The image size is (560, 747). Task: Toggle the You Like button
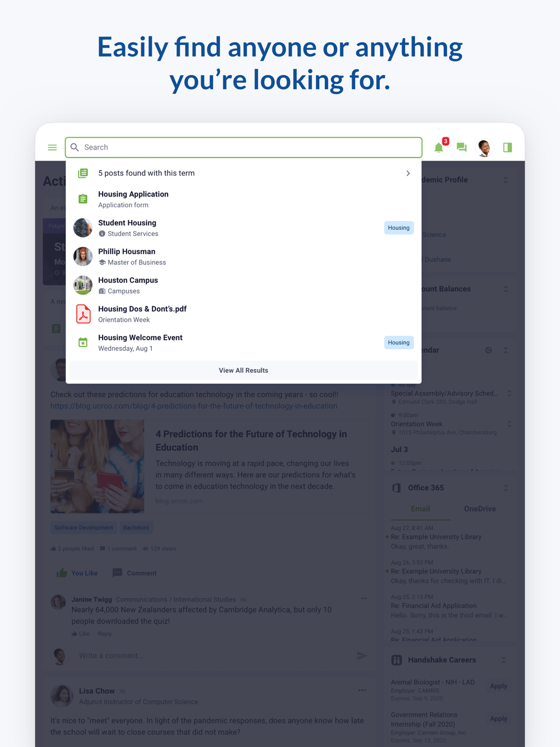click(x=77, y=573)
